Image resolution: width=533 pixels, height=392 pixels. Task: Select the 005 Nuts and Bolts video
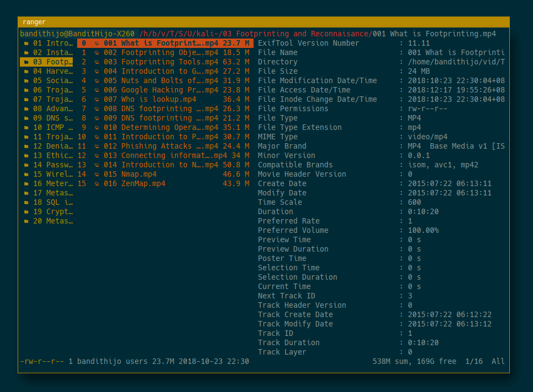point(160,80)
